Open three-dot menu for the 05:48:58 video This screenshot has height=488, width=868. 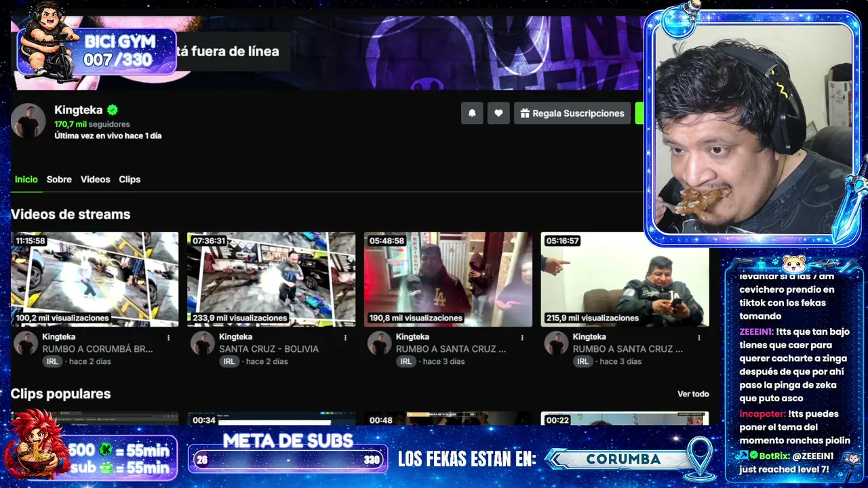click(522, 338)
